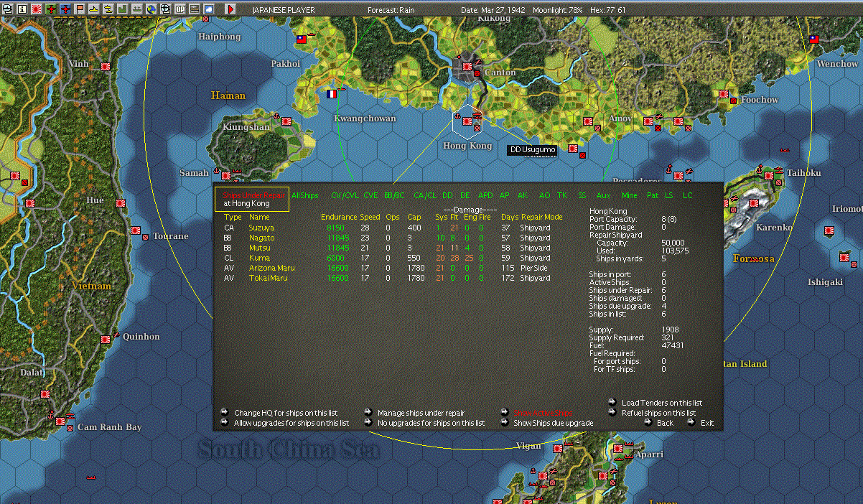Toggle the Aux ship type filter
Image resolution: width=863 pixels, height=504 pixels.
point(603,195)
